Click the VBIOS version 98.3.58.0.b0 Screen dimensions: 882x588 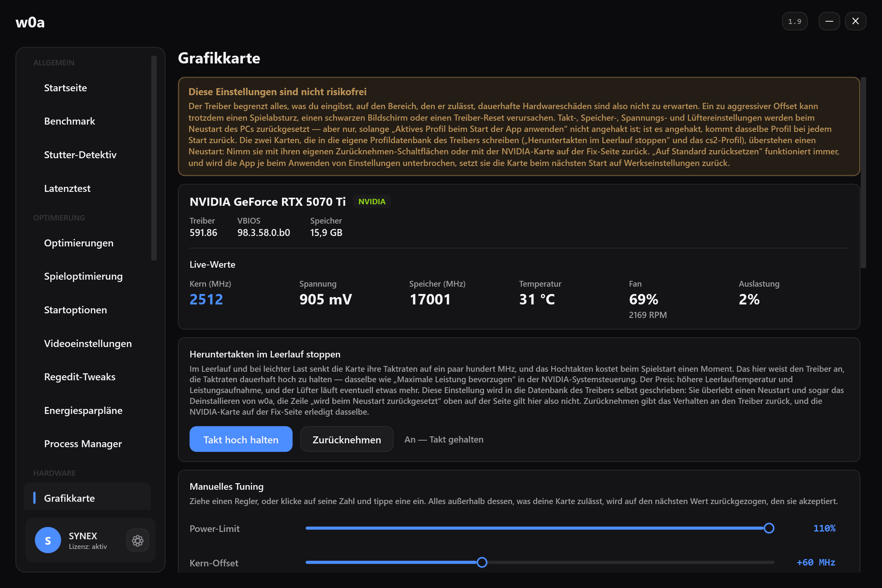pos(264,232)
